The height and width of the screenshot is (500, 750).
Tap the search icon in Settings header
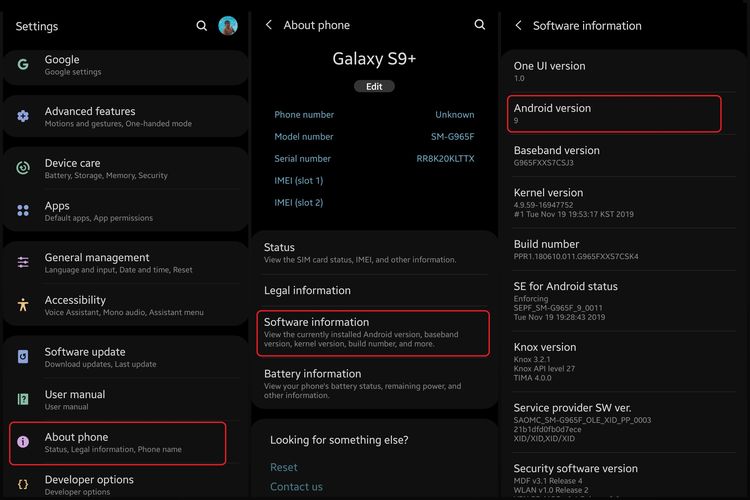click(x=202, y=26)
